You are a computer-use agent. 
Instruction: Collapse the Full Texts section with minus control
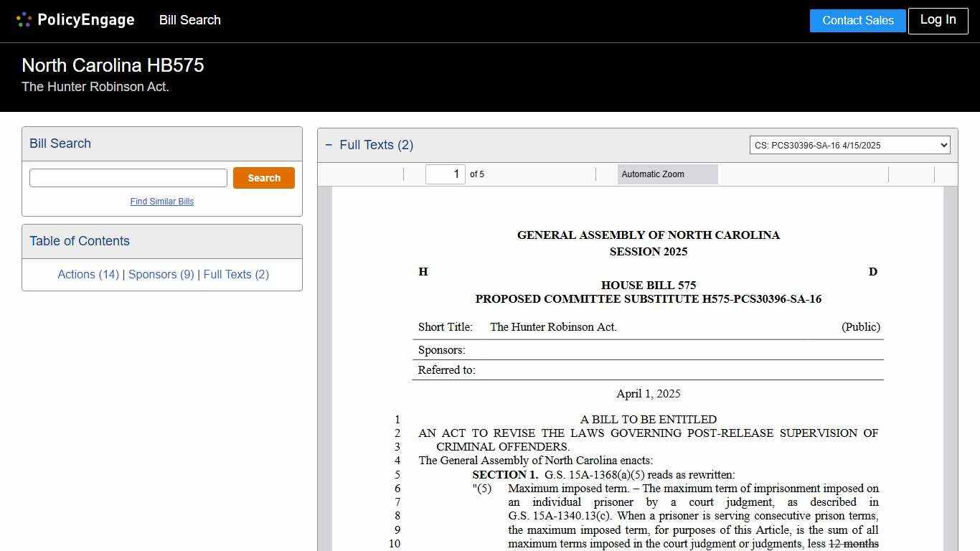click(329, 144)
